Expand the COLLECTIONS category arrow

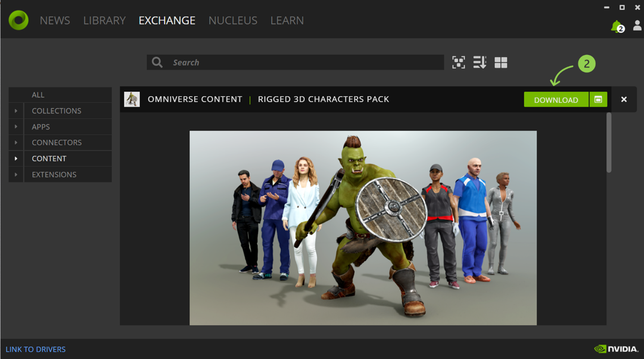[x=16, y=110]
